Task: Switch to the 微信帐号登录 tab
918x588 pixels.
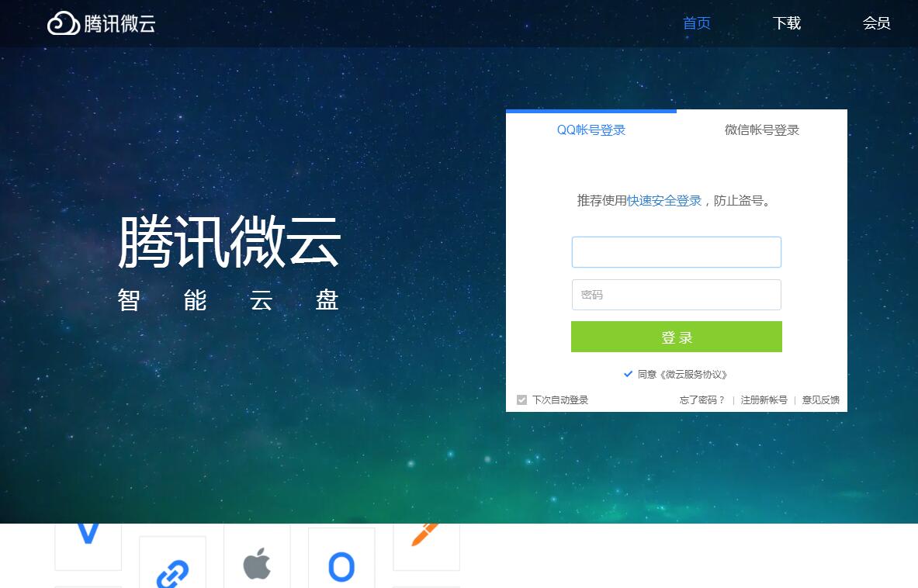Action: pos(762,130)
